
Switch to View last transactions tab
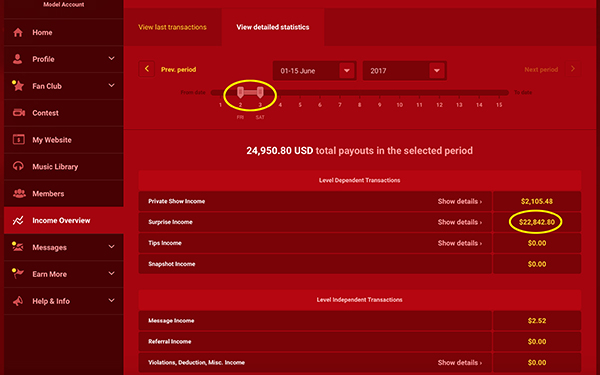(172, 27)
